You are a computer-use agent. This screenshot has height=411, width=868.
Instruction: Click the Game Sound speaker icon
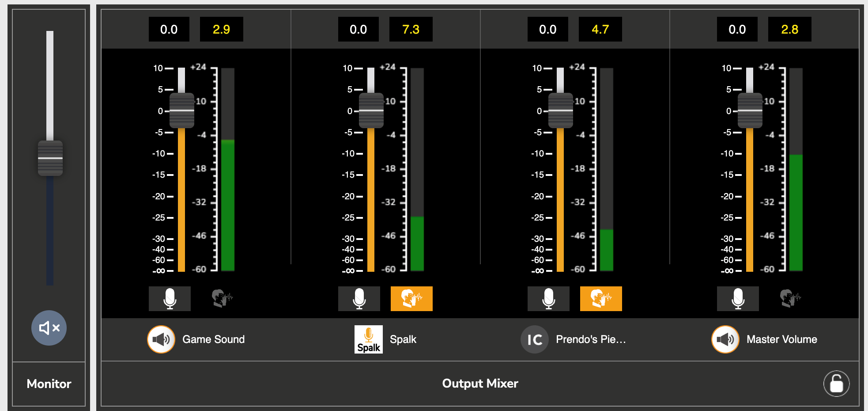tap(161, 339)
